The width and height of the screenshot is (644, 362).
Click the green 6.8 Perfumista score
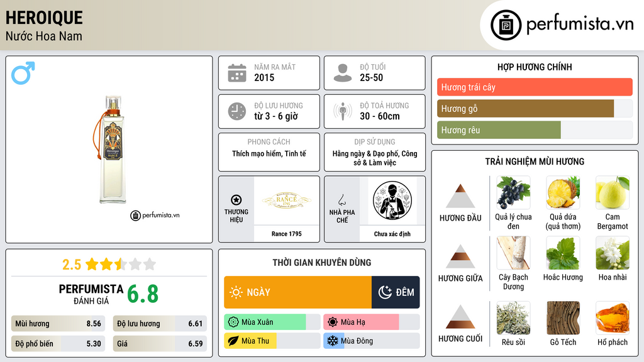143,294
